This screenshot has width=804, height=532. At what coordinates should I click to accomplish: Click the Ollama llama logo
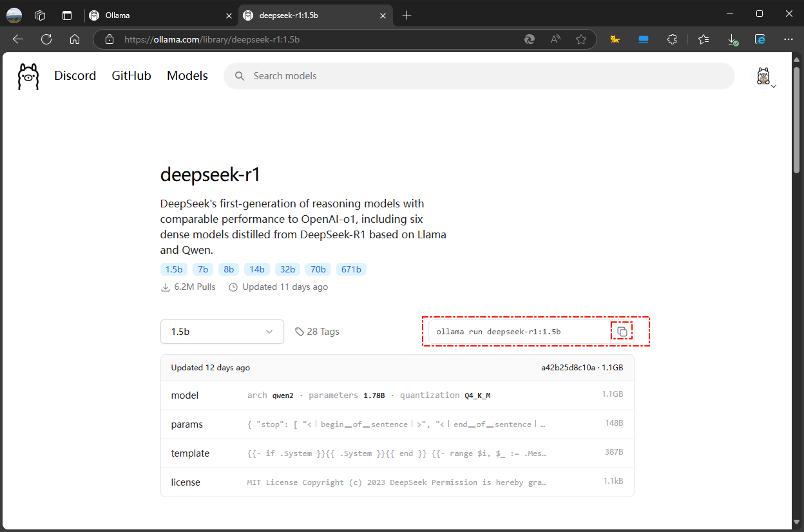[x=28, y=76]
